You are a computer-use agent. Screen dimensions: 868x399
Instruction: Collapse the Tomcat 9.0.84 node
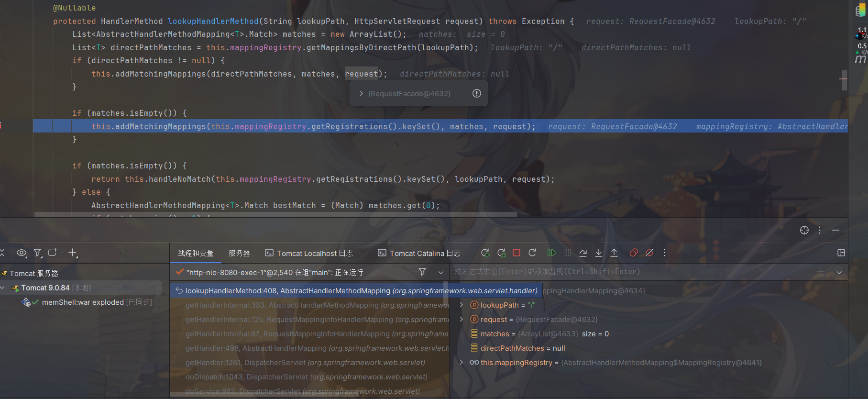(x=3, y=288)
